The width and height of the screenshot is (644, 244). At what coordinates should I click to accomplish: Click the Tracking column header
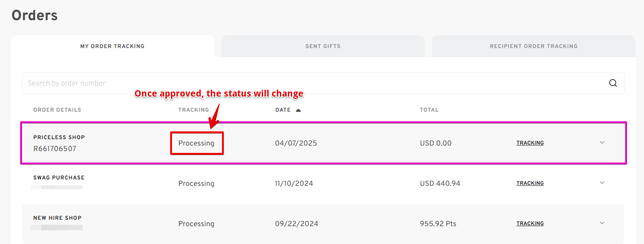[x=194, y=110]
